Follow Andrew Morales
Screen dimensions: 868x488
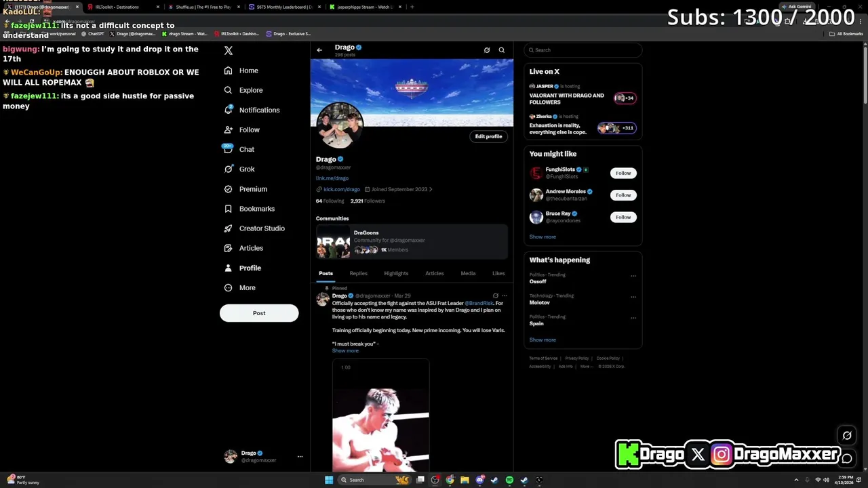[623, 195]
